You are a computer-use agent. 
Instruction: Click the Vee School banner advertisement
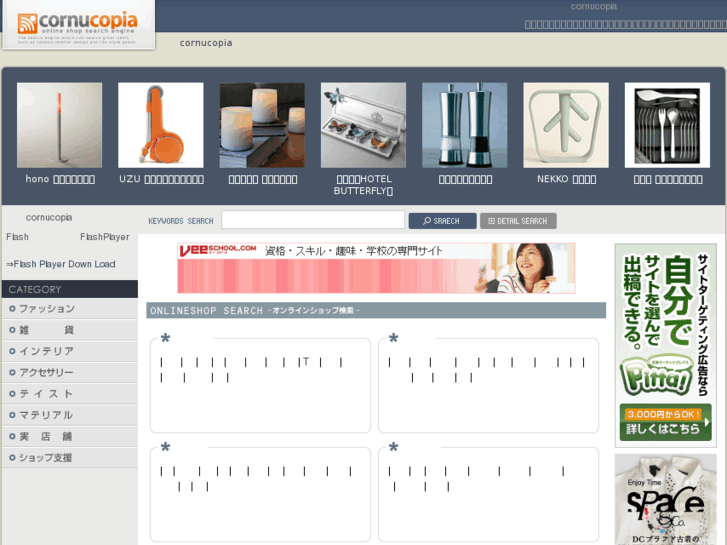tap(376, 268)
